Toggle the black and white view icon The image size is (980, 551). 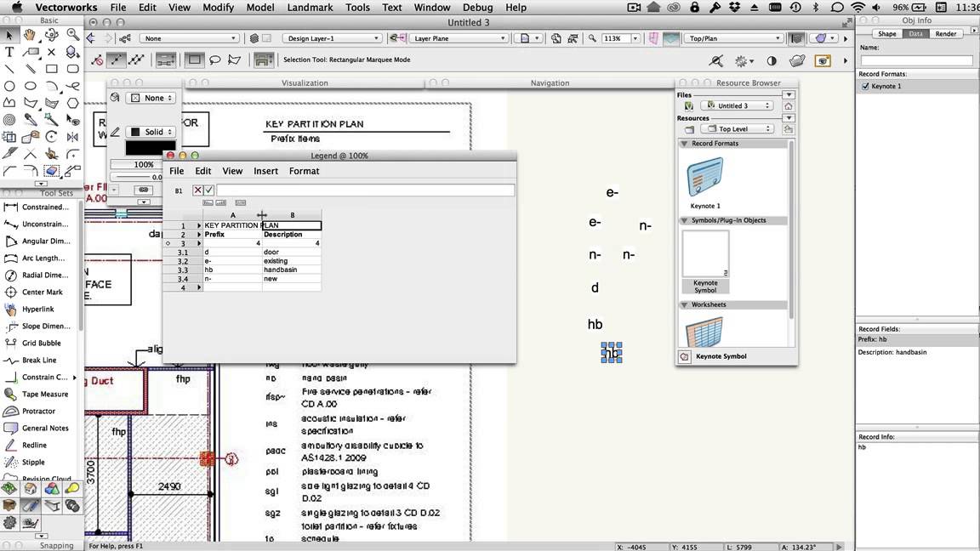[x=772, y=60]
